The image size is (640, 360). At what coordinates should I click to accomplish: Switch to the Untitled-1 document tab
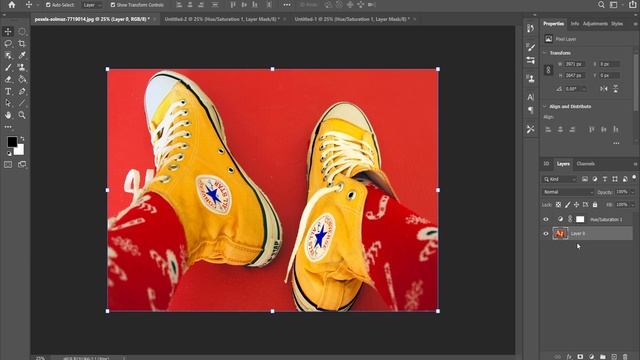click(352, 19)
